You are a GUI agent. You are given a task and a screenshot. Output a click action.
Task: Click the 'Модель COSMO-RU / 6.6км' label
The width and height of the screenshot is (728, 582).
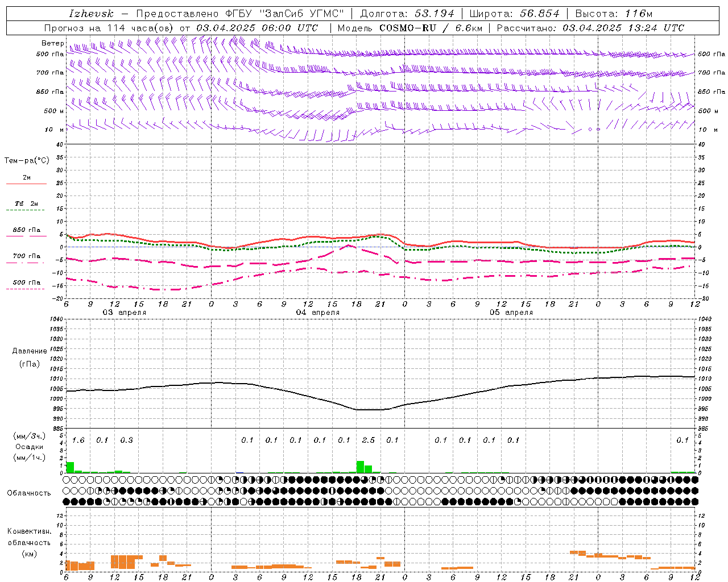410,28
